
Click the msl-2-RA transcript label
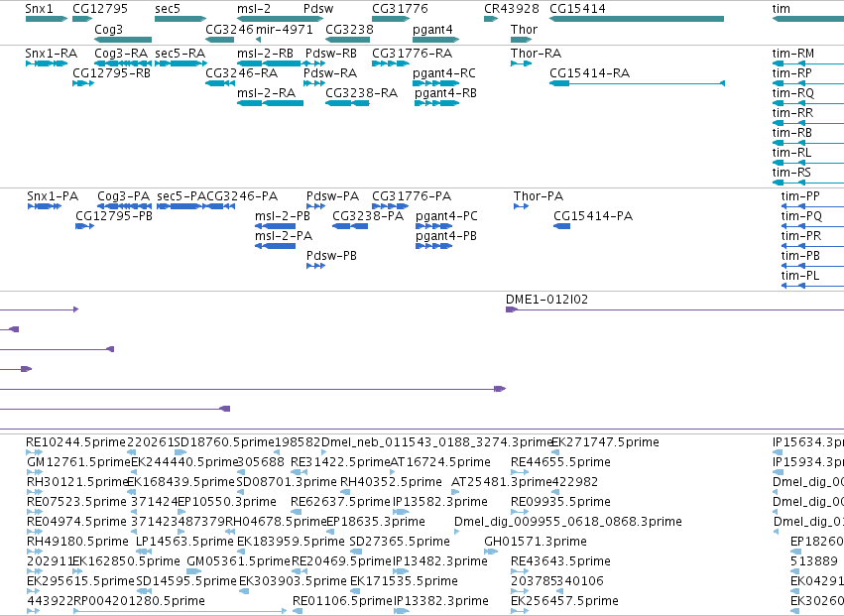[267, 93]
